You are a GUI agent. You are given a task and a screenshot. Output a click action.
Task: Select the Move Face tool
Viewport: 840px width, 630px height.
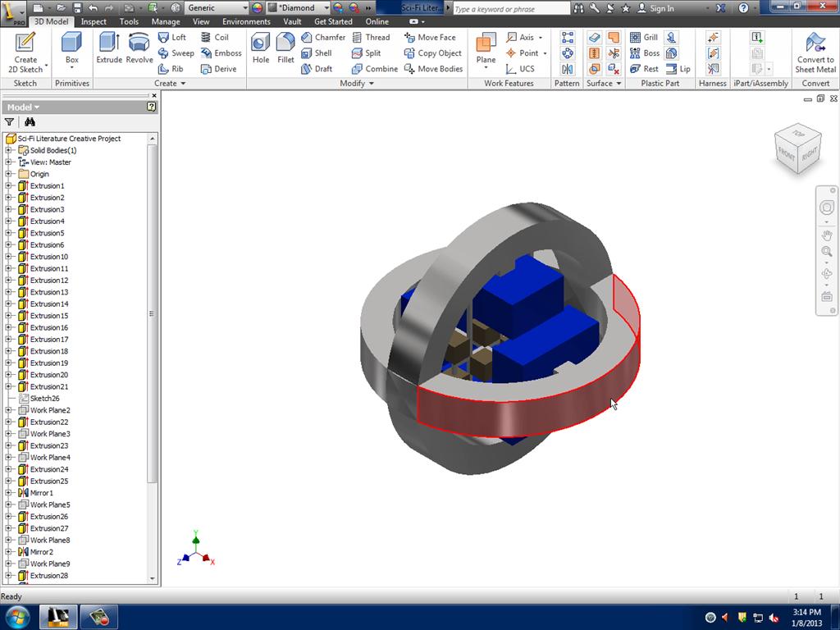tap(430, 37)
